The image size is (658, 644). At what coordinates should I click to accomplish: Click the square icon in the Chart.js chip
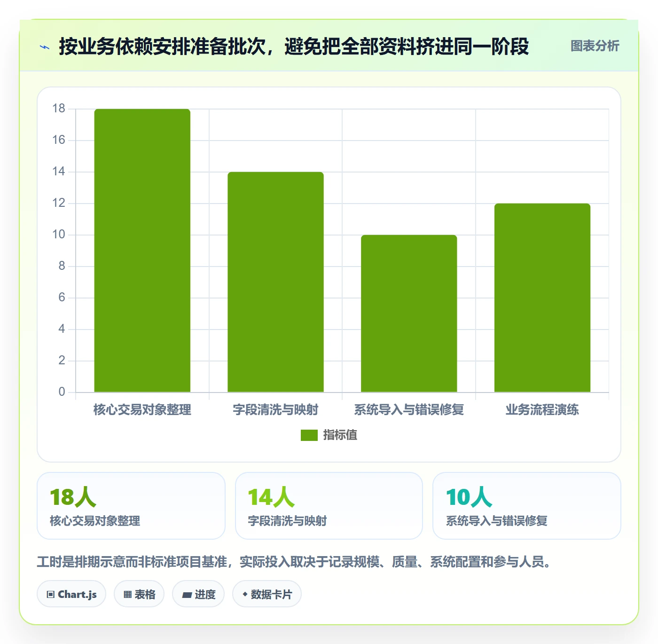pyautogui.click(x=51, y=595)
